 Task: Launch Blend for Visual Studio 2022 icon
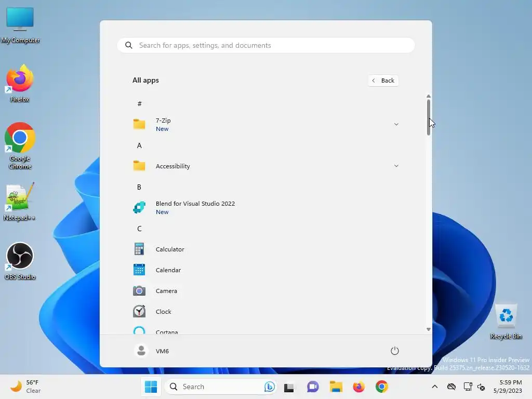click(x=139, y=207)
